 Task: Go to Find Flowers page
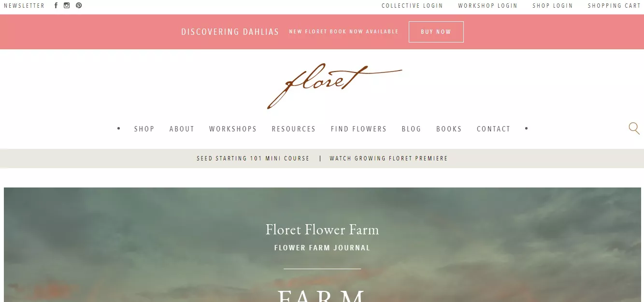(x=359, y=129)
